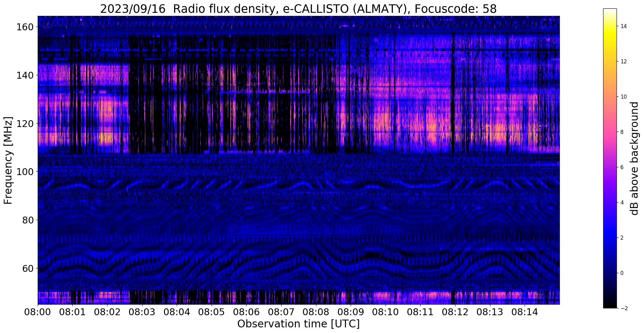Image resolution: width=644 pixels, height=333 pixels.
Task: Click the 08:02 time tick label
Action: 107,312
